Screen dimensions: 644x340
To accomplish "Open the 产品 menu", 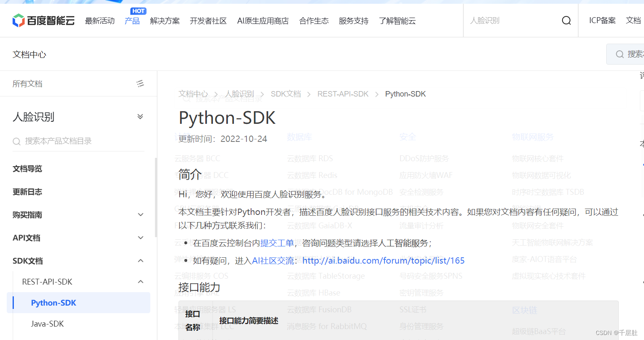I will click(132, 21).
